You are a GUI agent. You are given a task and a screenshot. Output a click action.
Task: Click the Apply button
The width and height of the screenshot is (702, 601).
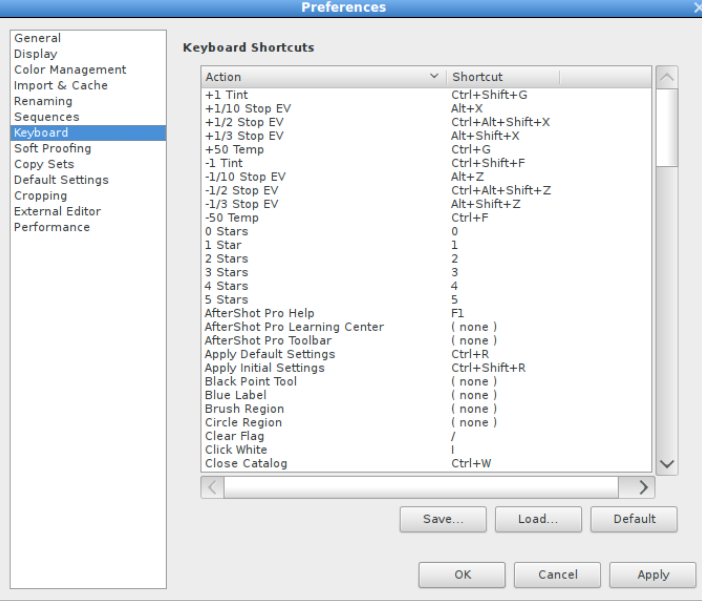(653, 575)
